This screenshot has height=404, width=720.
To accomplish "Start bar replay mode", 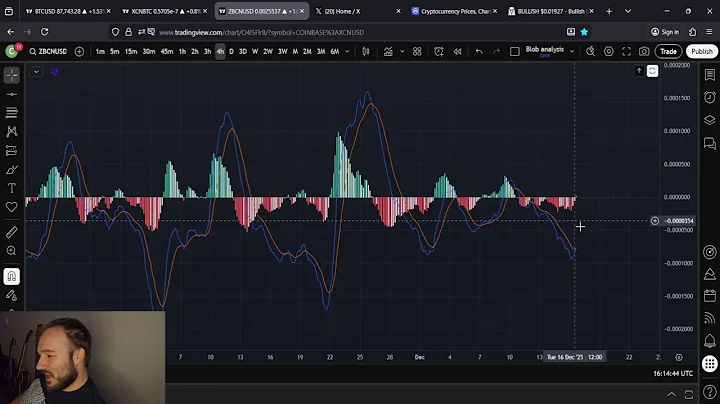I will point(457,51).
